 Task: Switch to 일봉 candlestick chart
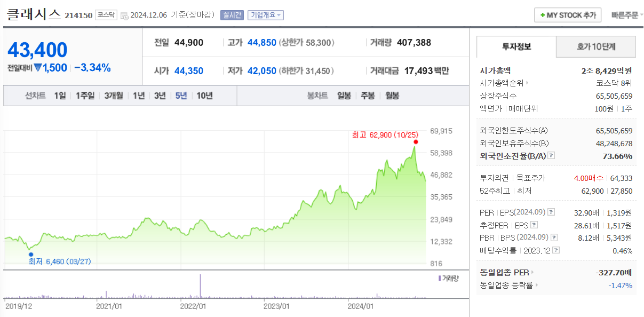pyautogui.click(x=344, y=96)
